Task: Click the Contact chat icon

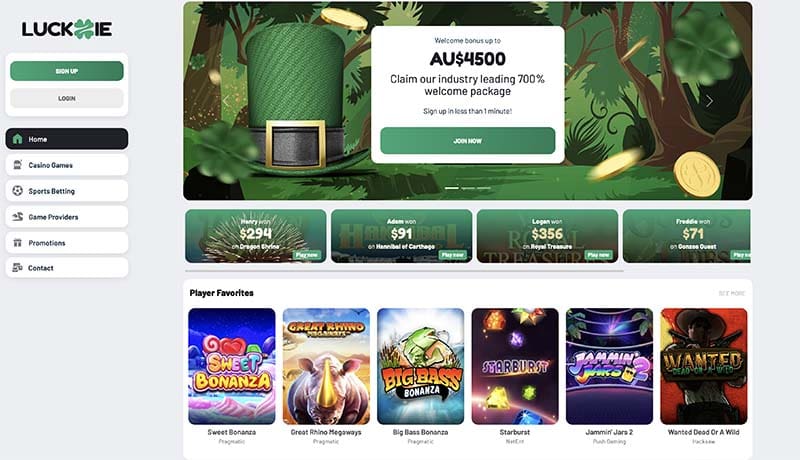Action: click(x=17, y=268)
